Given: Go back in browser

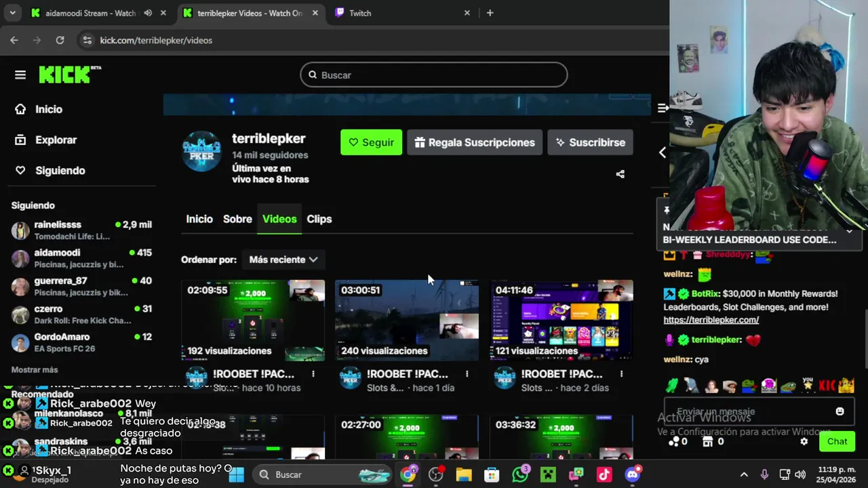Looking at the screenshot, I should click(14, 40).
